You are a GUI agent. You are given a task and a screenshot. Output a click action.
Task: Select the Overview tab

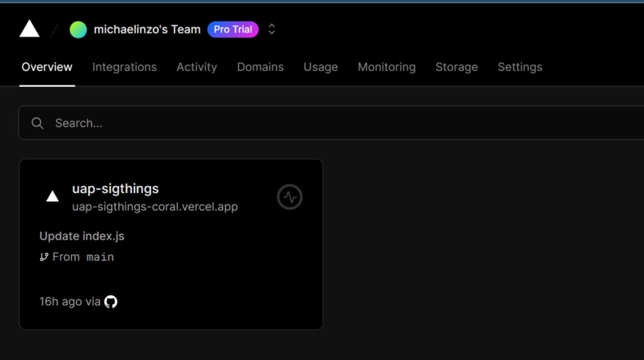(47, 67)
